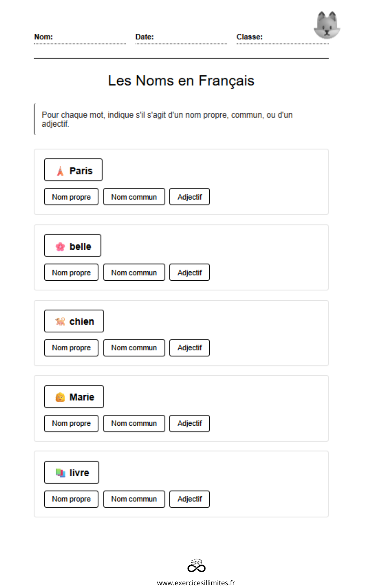Pick Adjectif under the word Paris

click(x=189, y=197)
